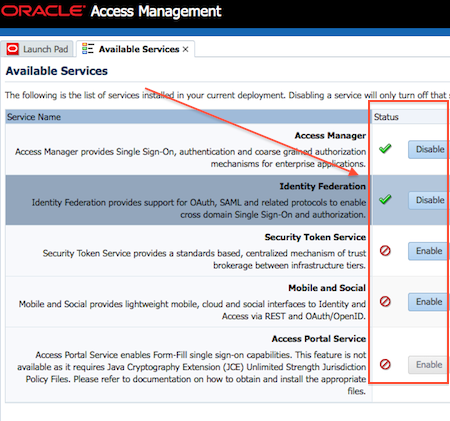Image resolution: width=450 pixels, height=421 pixels.
Task: Enable the Security Token Service
Action: click(x=429, y=251)
